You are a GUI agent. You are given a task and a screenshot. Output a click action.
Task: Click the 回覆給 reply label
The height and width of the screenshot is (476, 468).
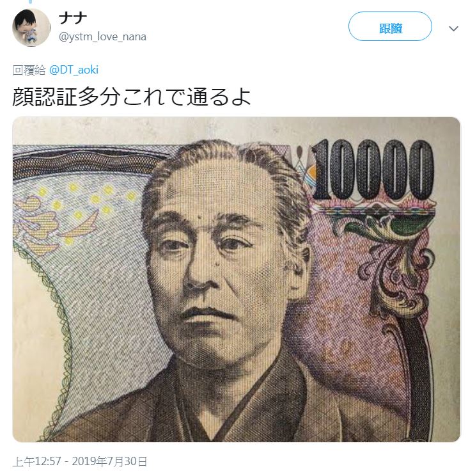click(x=29, y=70)
